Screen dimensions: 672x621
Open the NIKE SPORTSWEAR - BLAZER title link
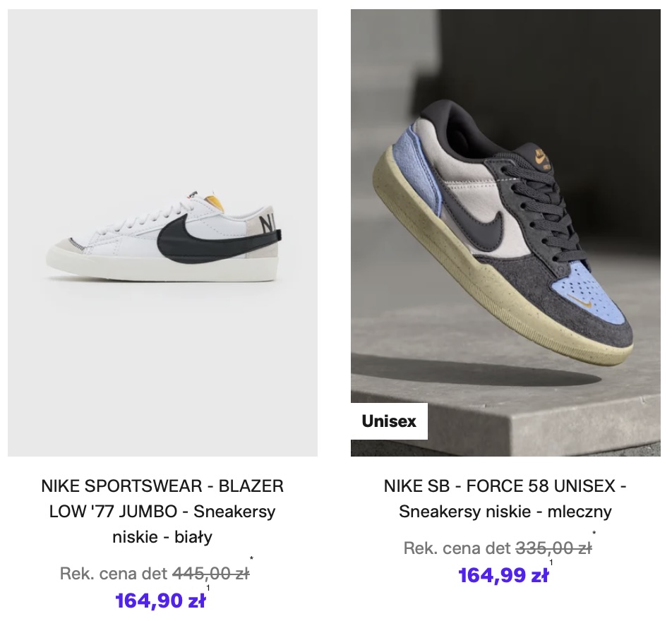[162, 512]
